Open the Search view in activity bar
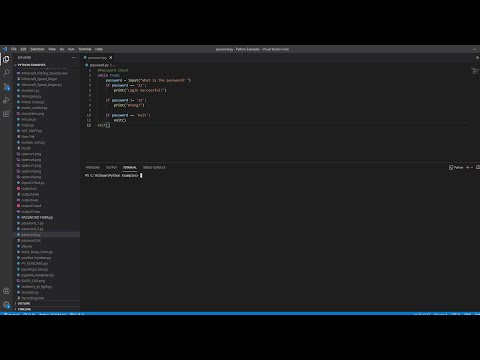480x360 pixels. 6,73
